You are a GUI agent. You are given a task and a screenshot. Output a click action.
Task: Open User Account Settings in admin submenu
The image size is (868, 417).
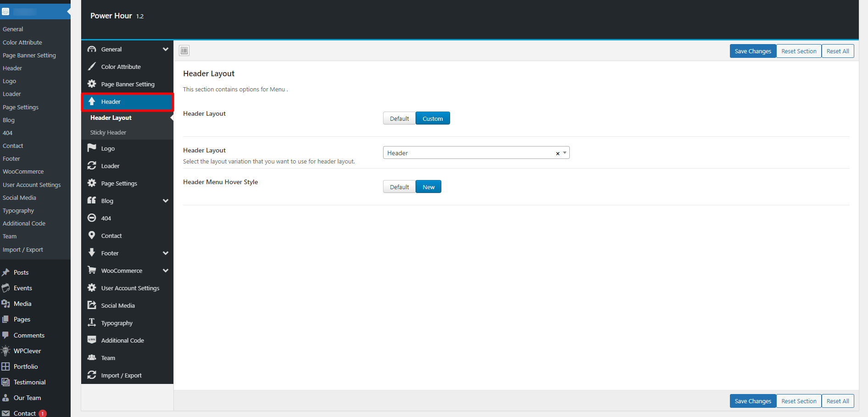[x=32, y=185]
